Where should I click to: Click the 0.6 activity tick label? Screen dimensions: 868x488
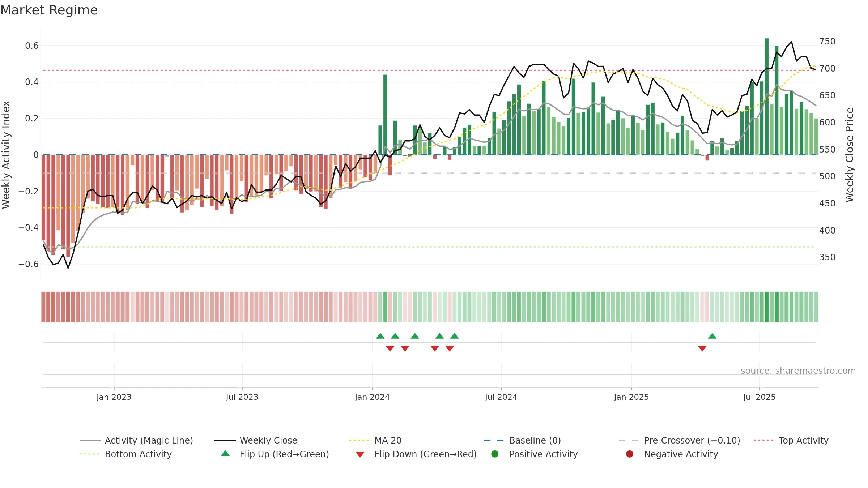click(32, 46)
